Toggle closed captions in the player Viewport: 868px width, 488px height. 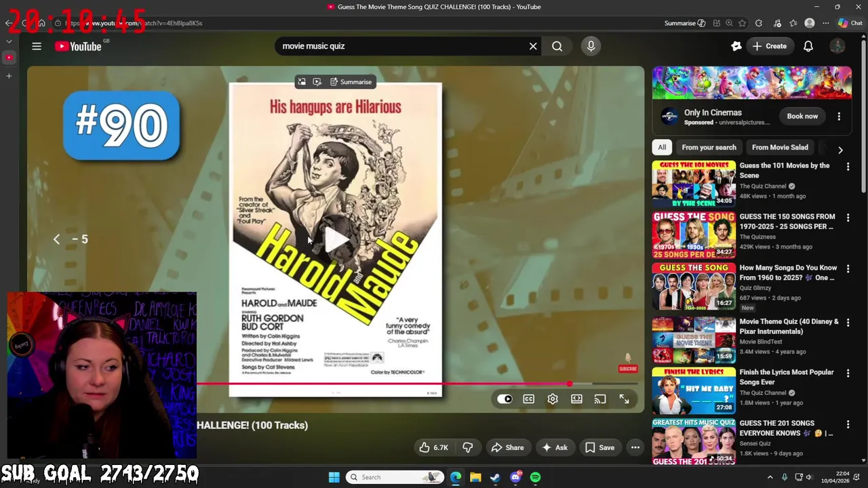(528, 399)
